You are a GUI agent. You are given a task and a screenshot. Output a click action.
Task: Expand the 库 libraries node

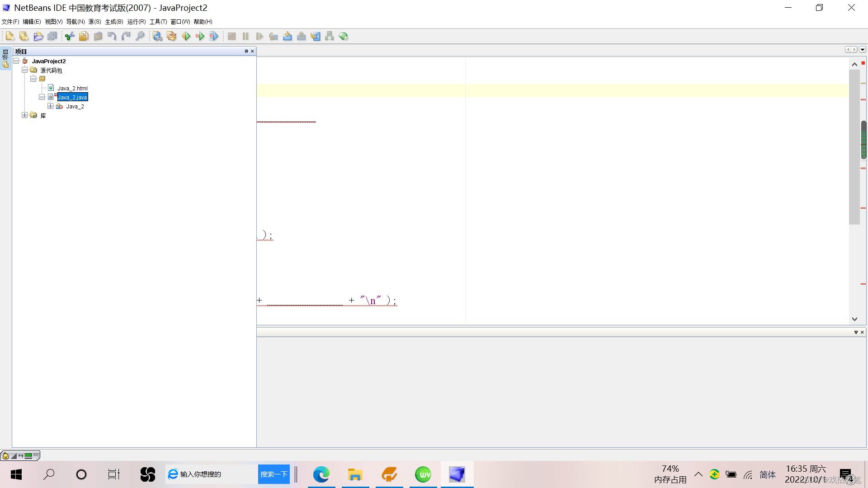(25, 115)
